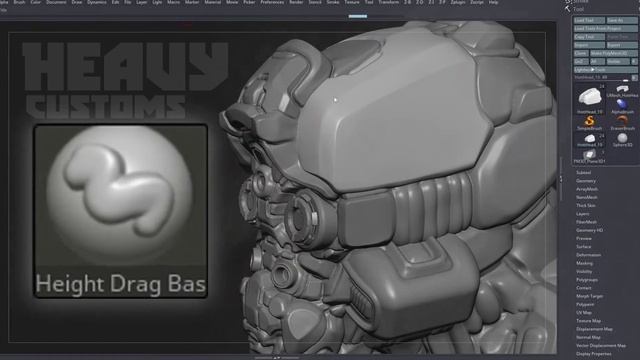Expand the Polygroups section
The height and width of the screenshot is (360, 640).
(587, 280)
